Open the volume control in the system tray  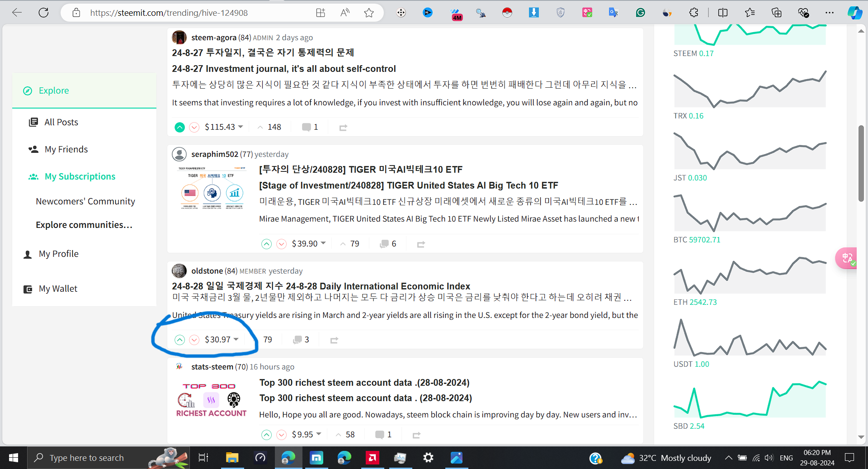tap(769, 458)
